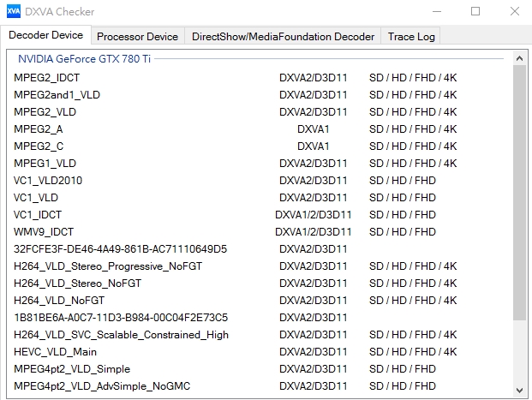Image resolution: width=532 pixels, height=400 pixels.
Task: Select the H264_VLD_Stereo_Progressive_NoFGT row
Action: pyautogui.click(x=111, y=266)
